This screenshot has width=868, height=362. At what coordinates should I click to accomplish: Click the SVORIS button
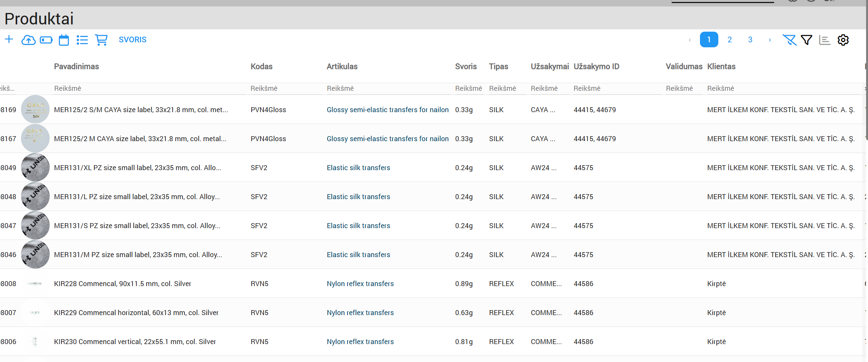133,40
